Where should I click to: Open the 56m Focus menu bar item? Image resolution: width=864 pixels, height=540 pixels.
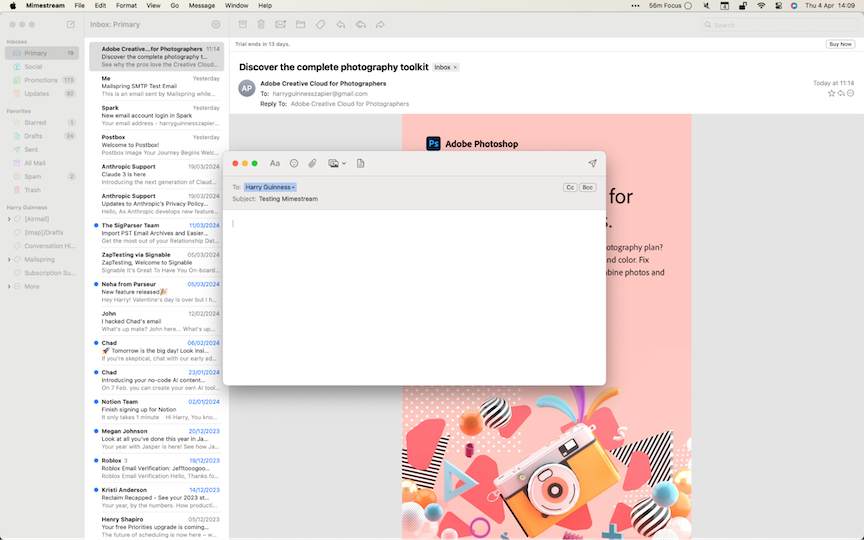[670, 6]
